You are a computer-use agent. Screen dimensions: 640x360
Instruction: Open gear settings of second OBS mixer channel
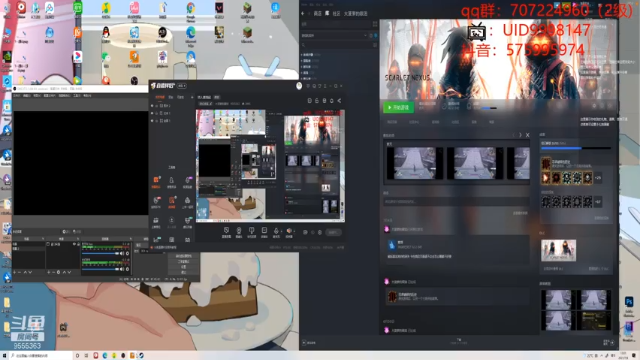pyautogui.click(x=127, y=269)
